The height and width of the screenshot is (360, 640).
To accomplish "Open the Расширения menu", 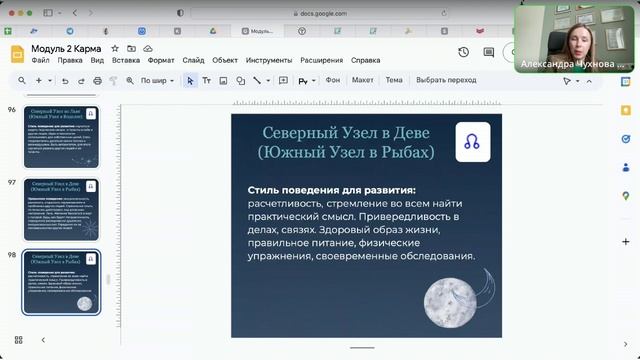I will click(321, 60).
